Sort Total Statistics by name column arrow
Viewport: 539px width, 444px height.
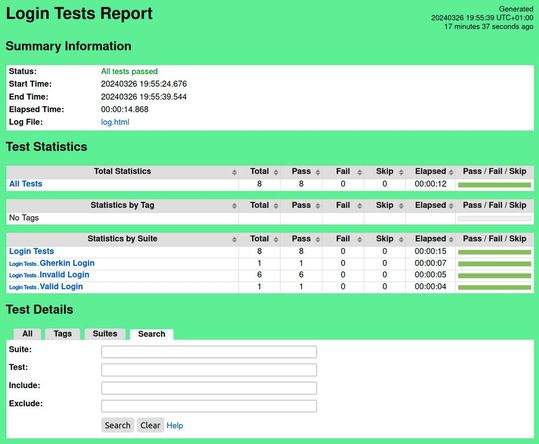point(234,172)
